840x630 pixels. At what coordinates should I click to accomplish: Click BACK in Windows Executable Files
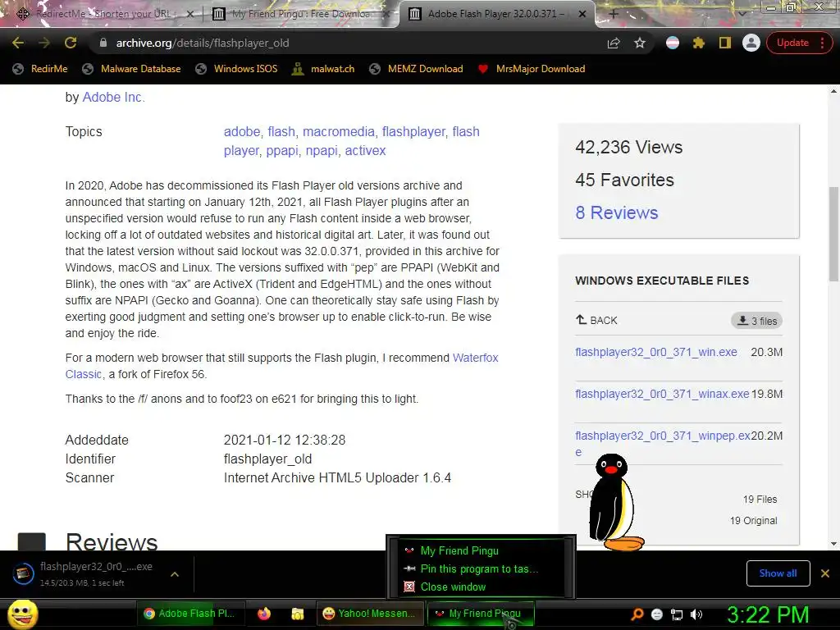(596, 321)
